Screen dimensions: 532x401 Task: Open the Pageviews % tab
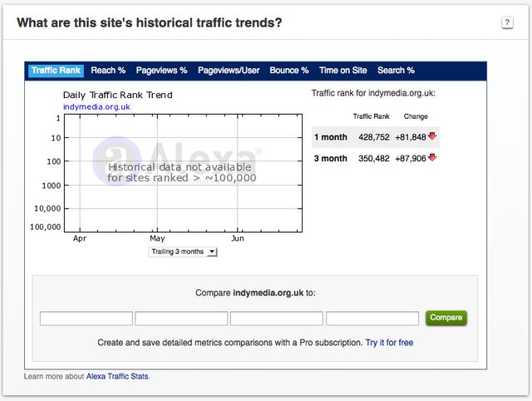tap(161, 71)
